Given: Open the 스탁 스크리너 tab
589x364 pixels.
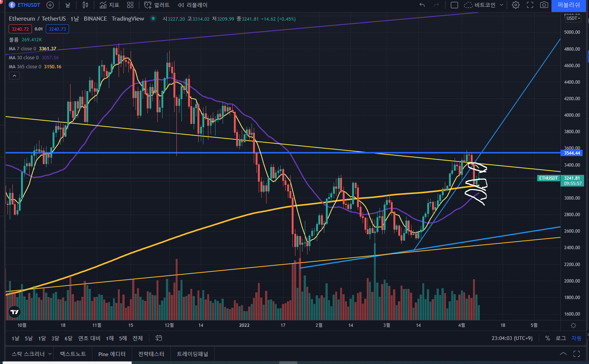Looking at the screenshot, I should point(28,354).
